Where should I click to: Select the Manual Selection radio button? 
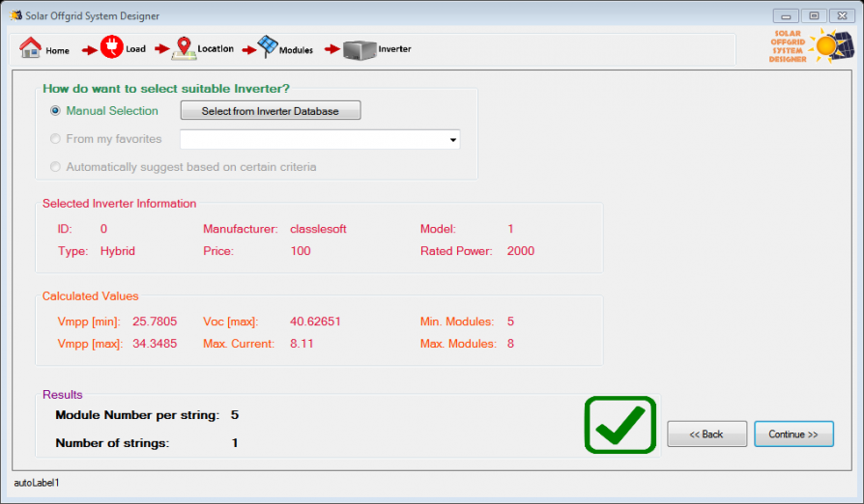[x=55, y=111]
